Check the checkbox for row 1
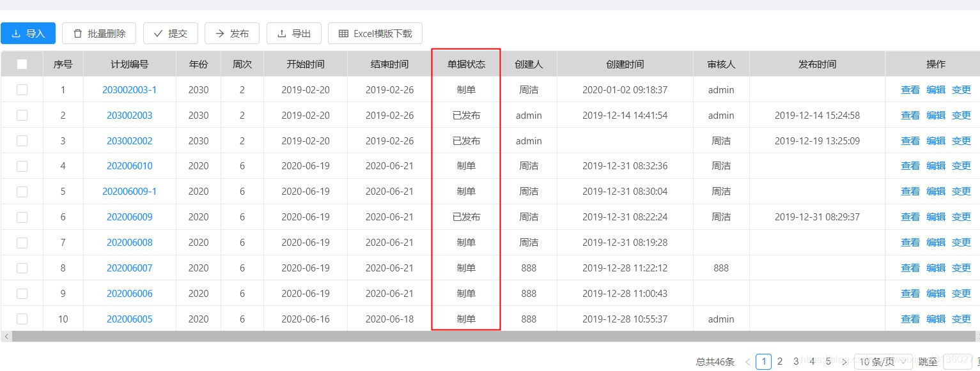Image resolution: width=980 pixels, height=371 pixels. click(x=22, y=89)
